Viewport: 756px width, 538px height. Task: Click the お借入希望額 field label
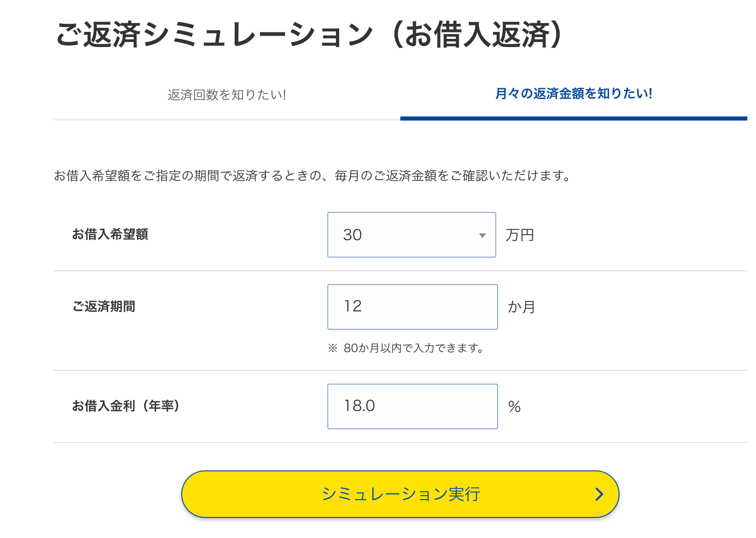coord(110,234)
